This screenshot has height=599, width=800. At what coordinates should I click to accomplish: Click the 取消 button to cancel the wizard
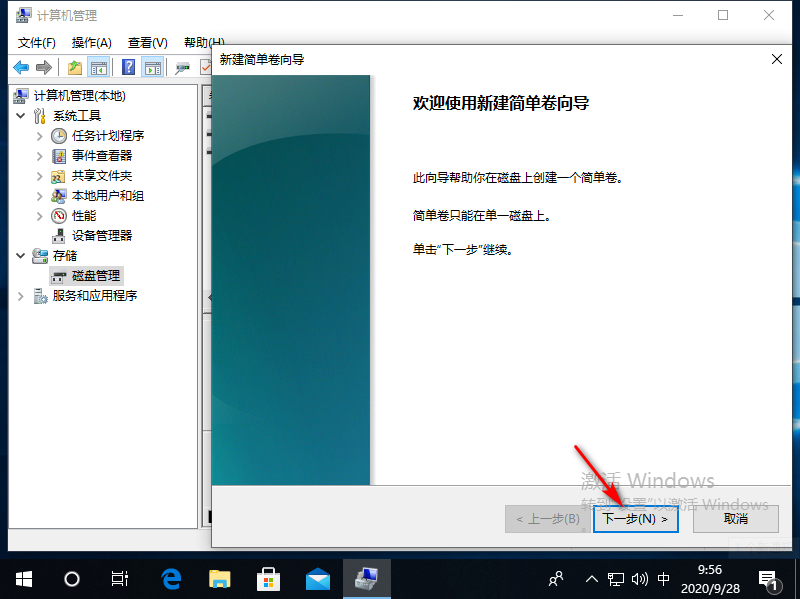pyautogui.click(x=734, y=519)
